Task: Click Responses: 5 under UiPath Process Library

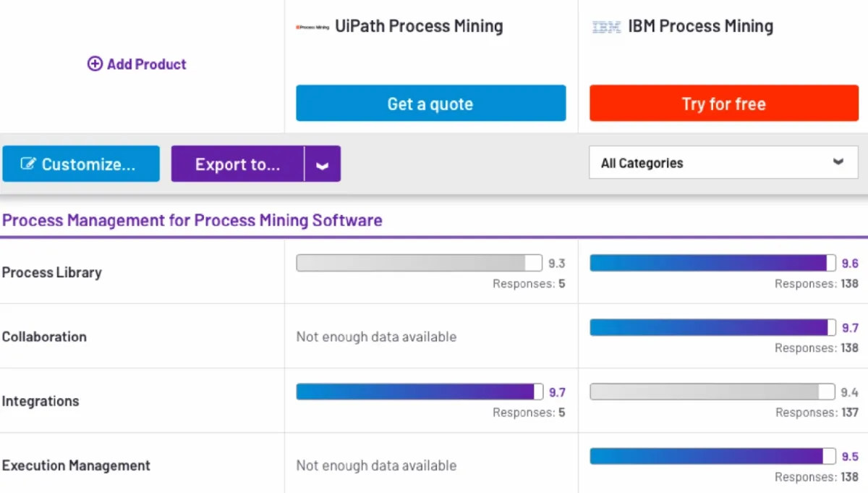Action: click(x=529, y=284)
